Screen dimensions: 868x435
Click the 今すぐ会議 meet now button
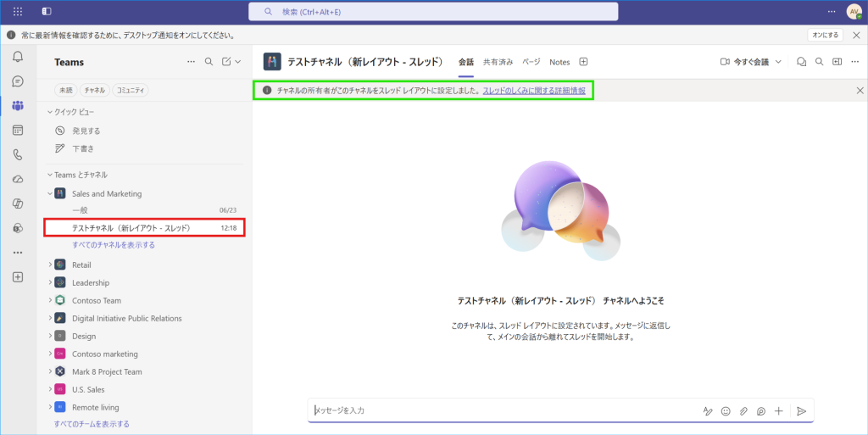pyautogui.click(x=744, y=62)
